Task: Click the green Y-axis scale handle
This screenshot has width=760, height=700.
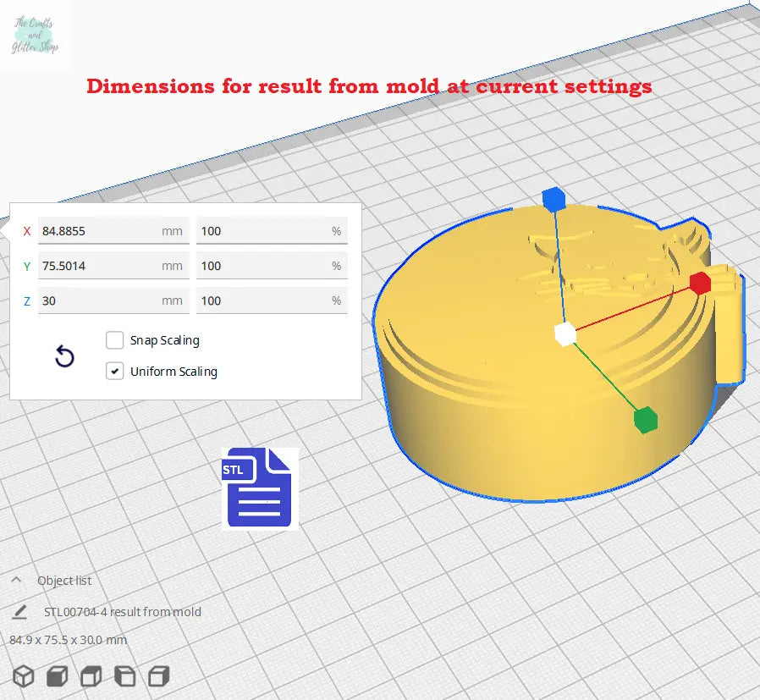Action: click(x=645, y=418)
